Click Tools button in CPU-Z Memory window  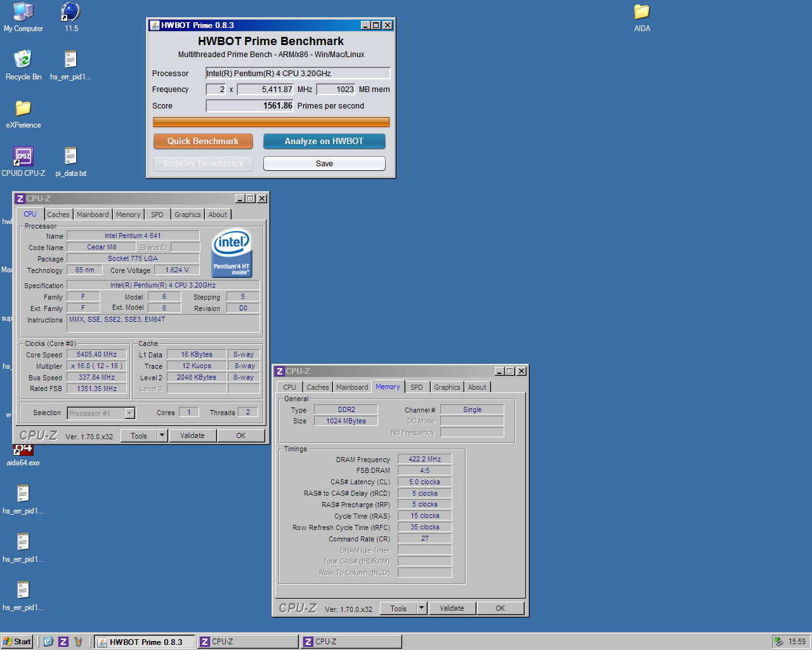(x=398, y=608)
